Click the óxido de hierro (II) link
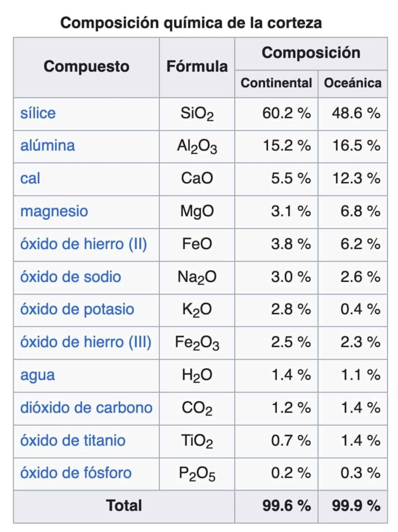Image resolution: width=398 pixels, height=532 pixels. pyautogui.click(x=83, y=244)
